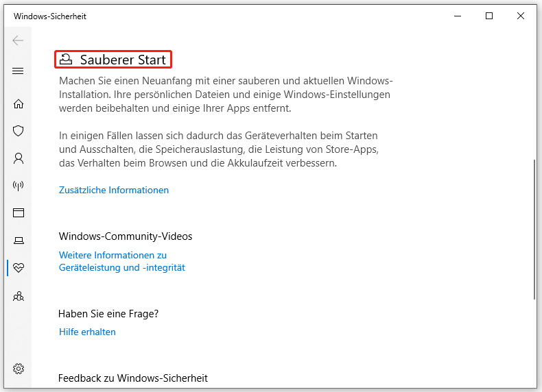Open Weitere Informationen zu Geräteleistung link
Viewport: 542px width, 392px height.
122,262
